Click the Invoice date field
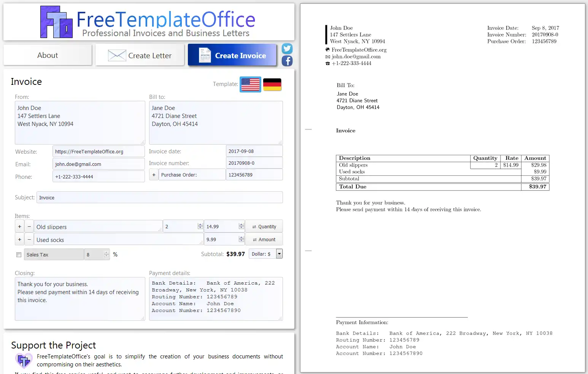The width and height of the screenshot is (588, 374). [x=254, y=151]
